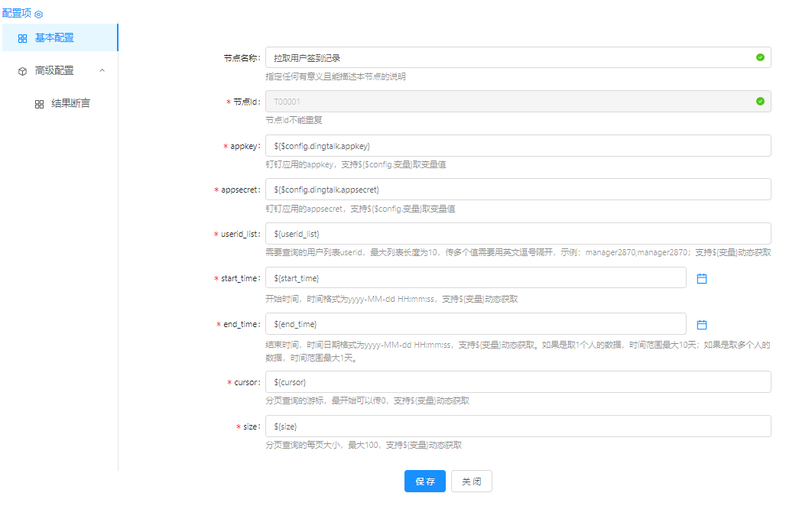Open the end_time calendar picker

(702, 324)
